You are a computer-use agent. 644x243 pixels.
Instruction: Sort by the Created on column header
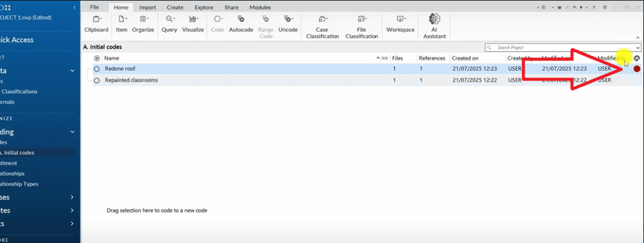[x=465, y=59]
